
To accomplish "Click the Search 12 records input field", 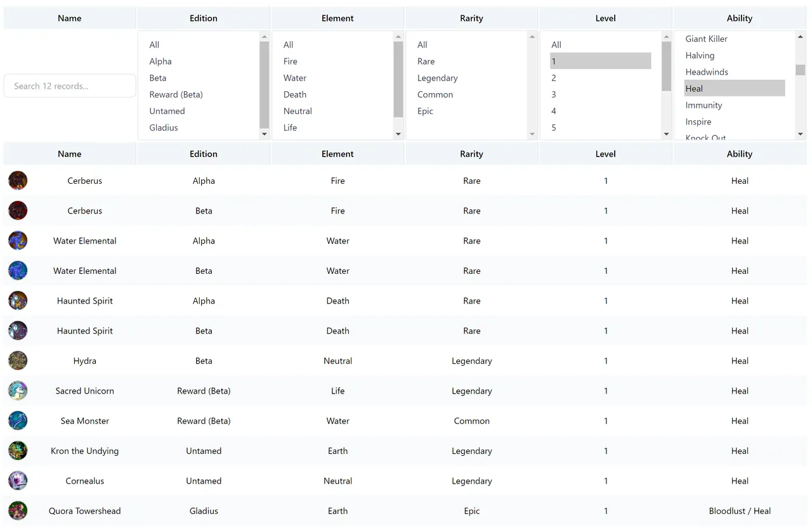I will (70, 86).
